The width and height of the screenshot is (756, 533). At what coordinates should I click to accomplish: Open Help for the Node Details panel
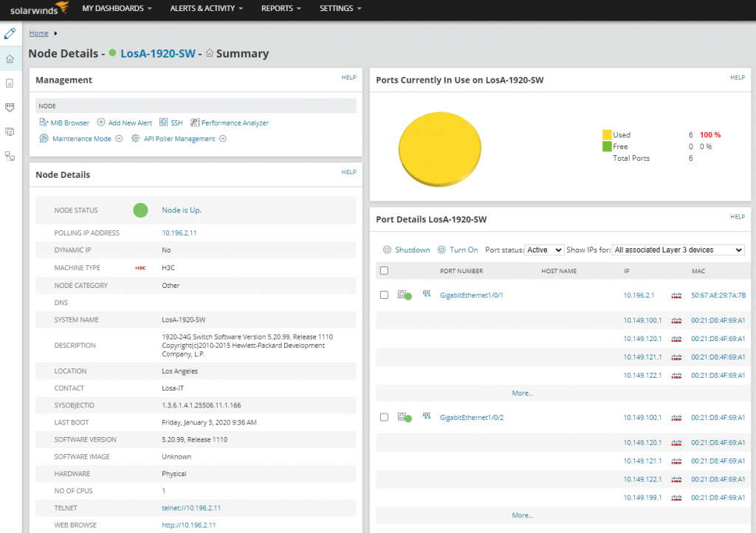click(349, 172)
